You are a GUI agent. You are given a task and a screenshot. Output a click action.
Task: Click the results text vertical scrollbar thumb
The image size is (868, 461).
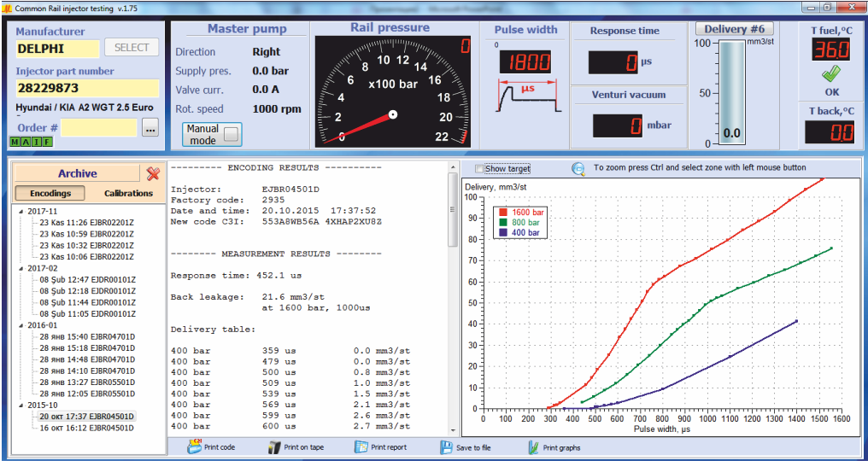pyautogui.click(x=452, y=209)
